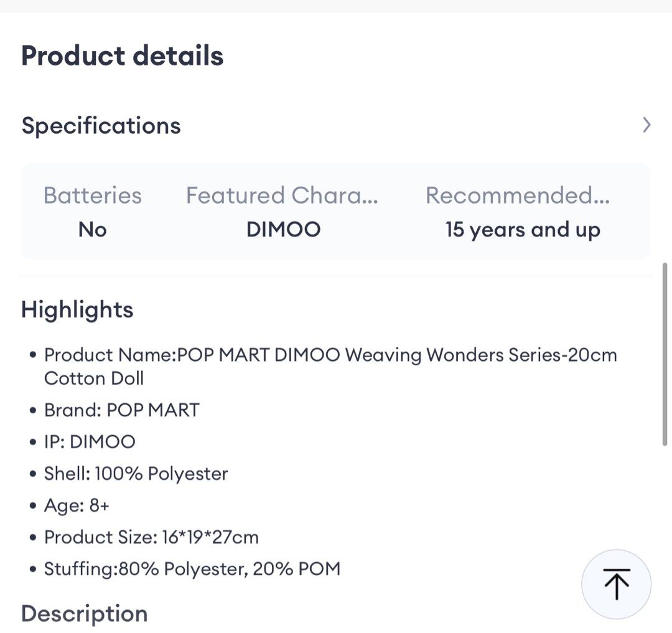Image resolution: width=672 pixels, height=633 pixels.
Task: Click the "15 years and up" value
Action: [523, 230]
